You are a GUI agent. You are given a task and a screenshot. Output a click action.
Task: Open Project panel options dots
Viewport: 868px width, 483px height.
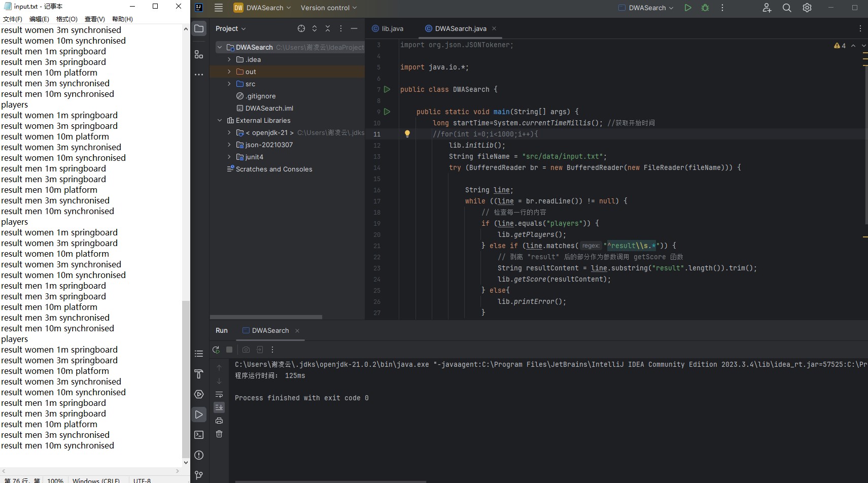click(341, 28)
